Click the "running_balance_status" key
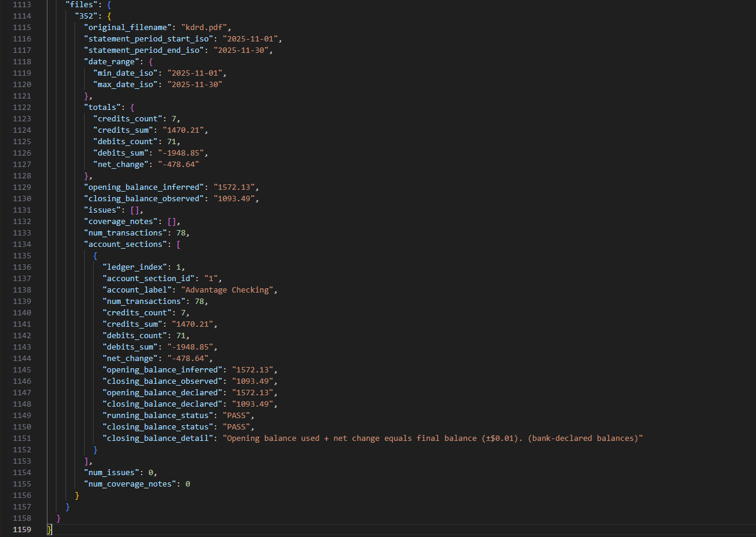 click(x=160, y=416)
